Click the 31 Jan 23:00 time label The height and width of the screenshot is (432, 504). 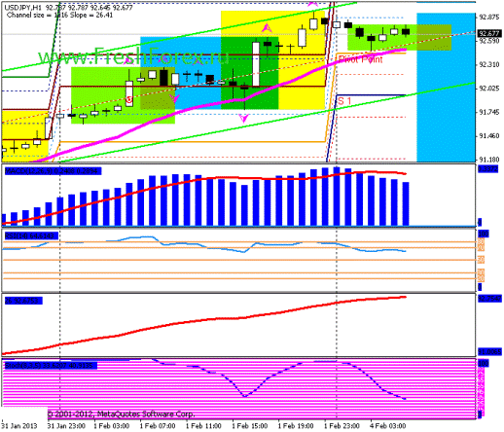point(66,426)
